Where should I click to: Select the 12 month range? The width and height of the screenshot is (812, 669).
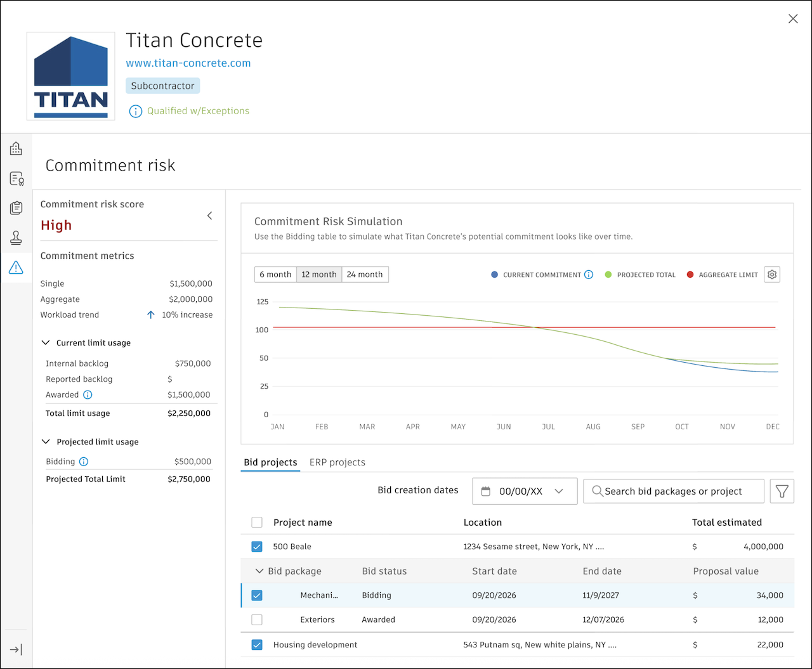tap(319, 275)
